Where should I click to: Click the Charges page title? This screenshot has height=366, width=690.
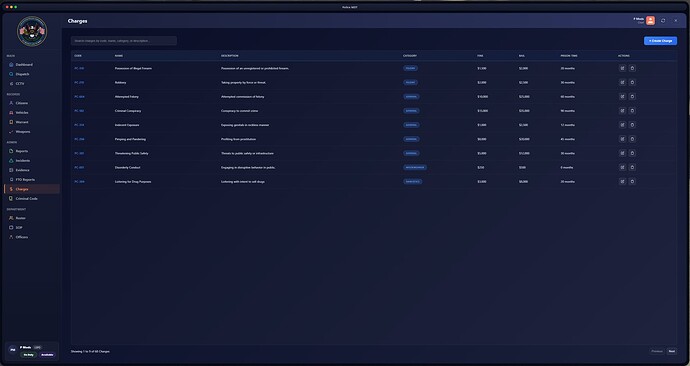click(77, 21)
